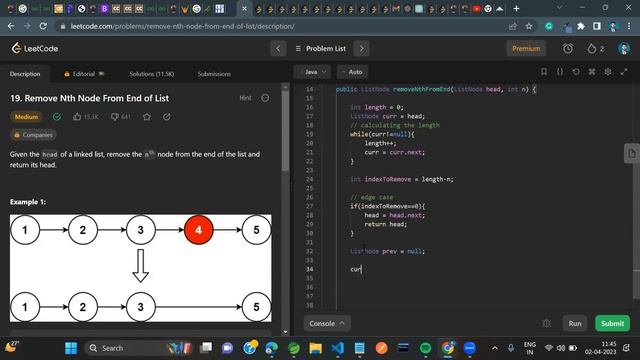Click the Medium difficulty badge
Image resolution: width=640 pixels, height=360 pixels.
(26, 117)
